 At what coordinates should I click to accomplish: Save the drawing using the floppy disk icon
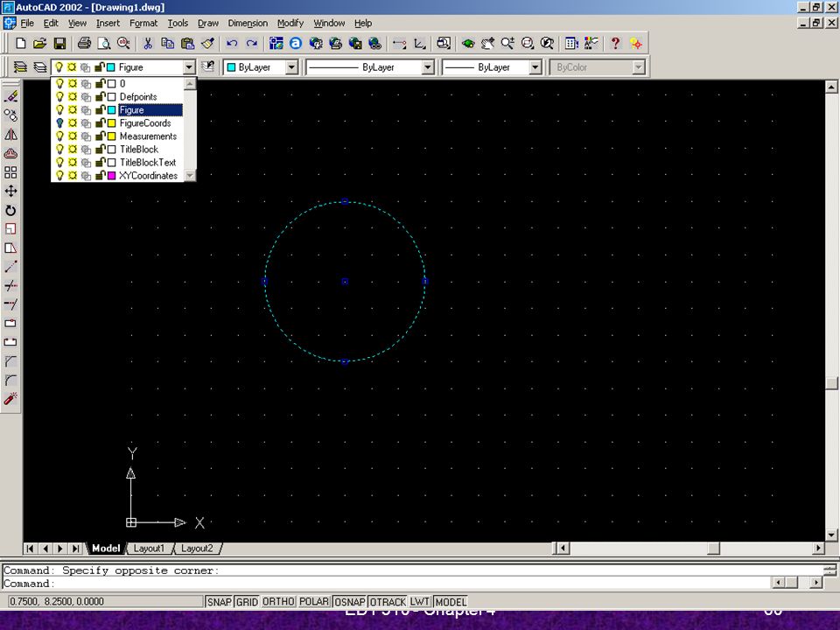click(x=59, y=44)
